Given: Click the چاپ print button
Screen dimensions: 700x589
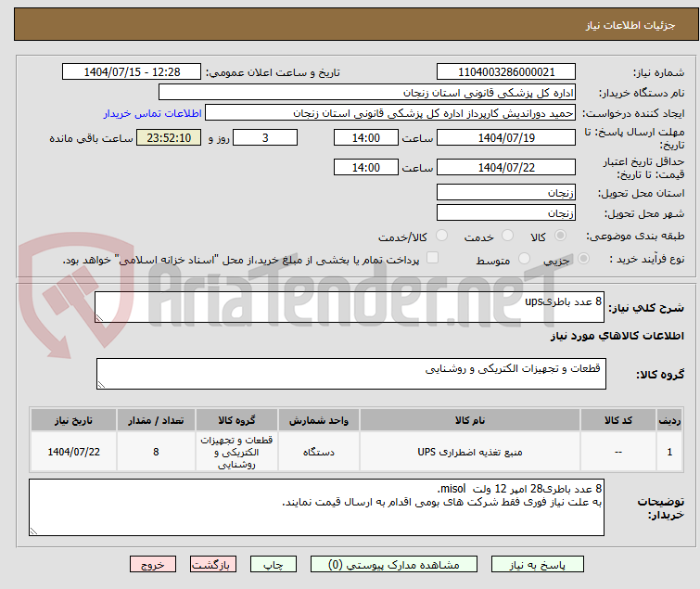Looking at the screenshot, I should pyautogui.click(x=273, y=565).
